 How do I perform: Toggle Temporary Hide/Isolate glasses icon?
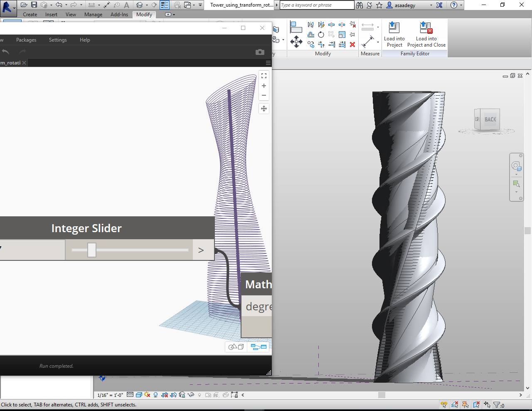(x=190, y=395)
